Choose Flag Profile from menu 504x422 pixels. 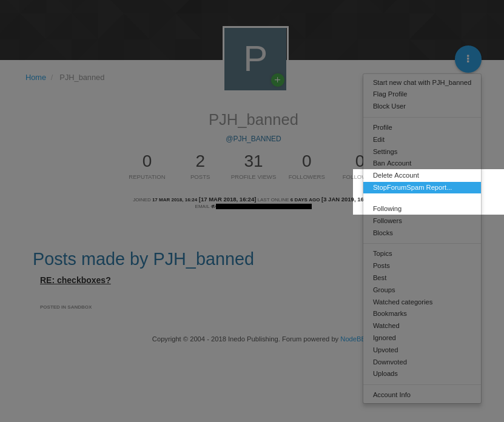click(422, 94)
